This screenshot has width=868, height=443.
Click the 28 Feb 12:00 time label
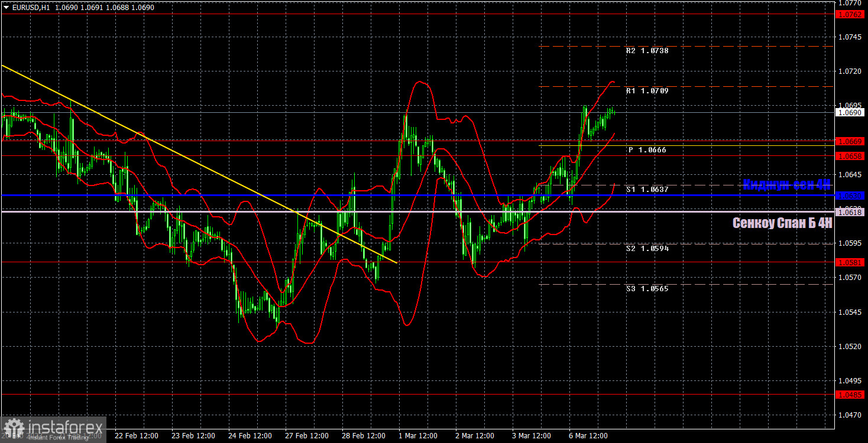pyautogui.click(x=364, y=436)
